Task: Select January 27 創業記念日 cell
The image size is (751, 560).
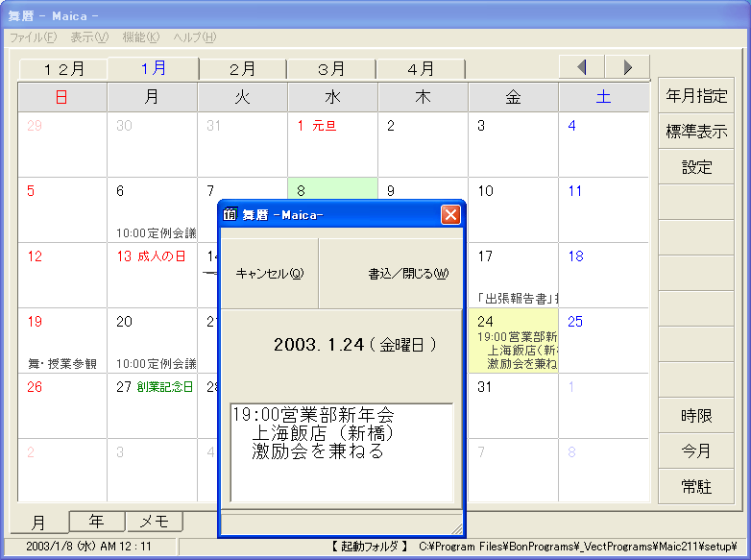Action: 153,405
